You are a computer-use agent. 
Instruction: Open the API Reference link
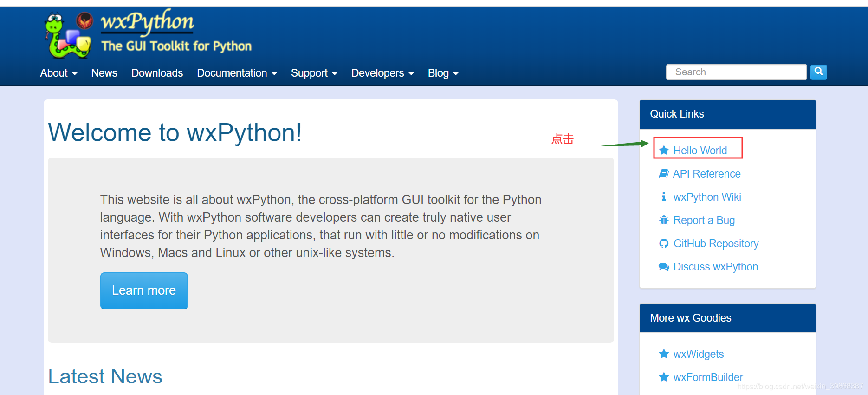(x=706, y=174)
